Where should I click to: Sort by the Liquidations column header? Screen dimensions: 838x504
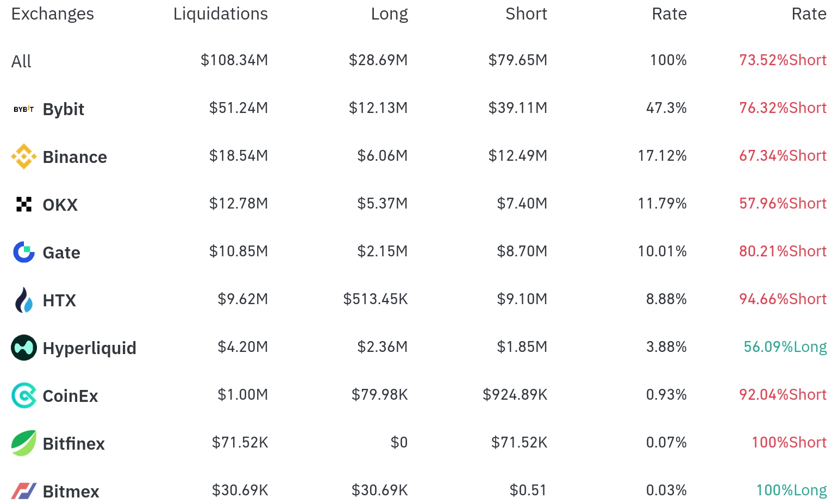tap(220, 14)
